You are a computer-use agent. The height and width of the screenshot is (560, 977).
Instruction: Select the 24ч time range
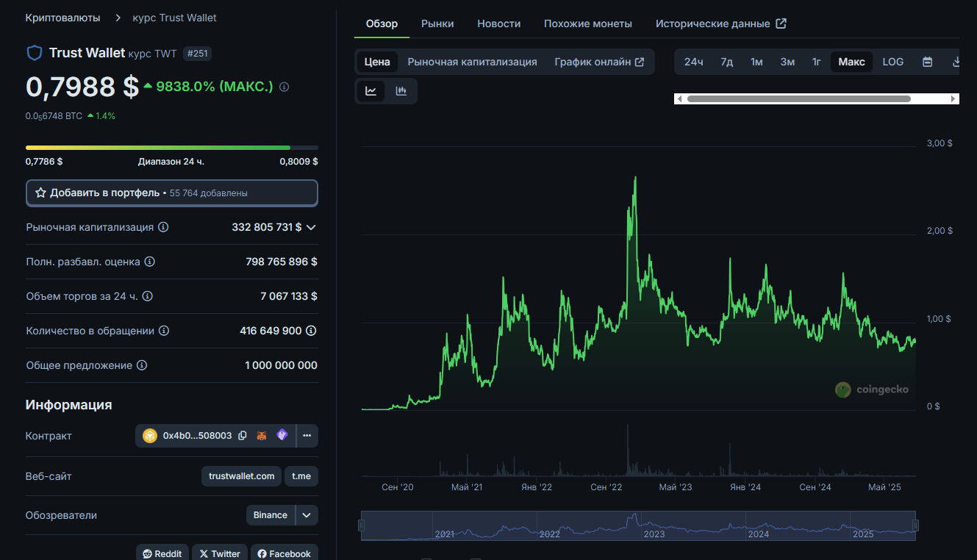[694, 62]
